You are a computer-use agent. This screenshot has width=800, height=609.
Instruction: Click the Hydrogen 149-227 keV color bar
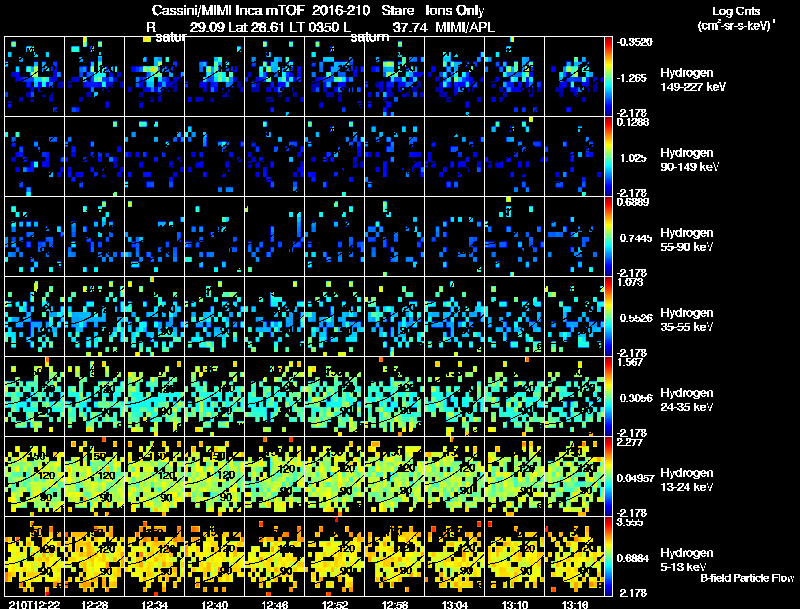(608, 77)
